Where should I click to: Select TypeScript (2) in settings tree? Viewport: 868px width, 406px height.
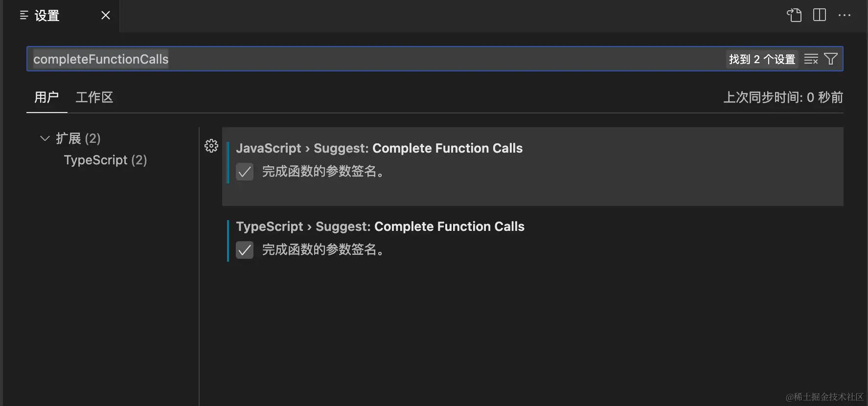pyautogui.click(x=105, y=160)
